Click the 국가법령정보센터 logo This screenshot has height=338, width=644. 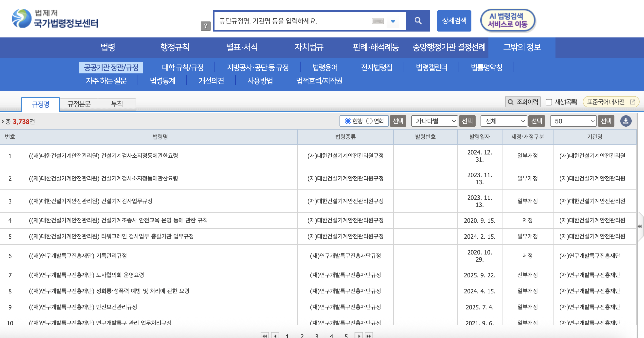point(55,18)
